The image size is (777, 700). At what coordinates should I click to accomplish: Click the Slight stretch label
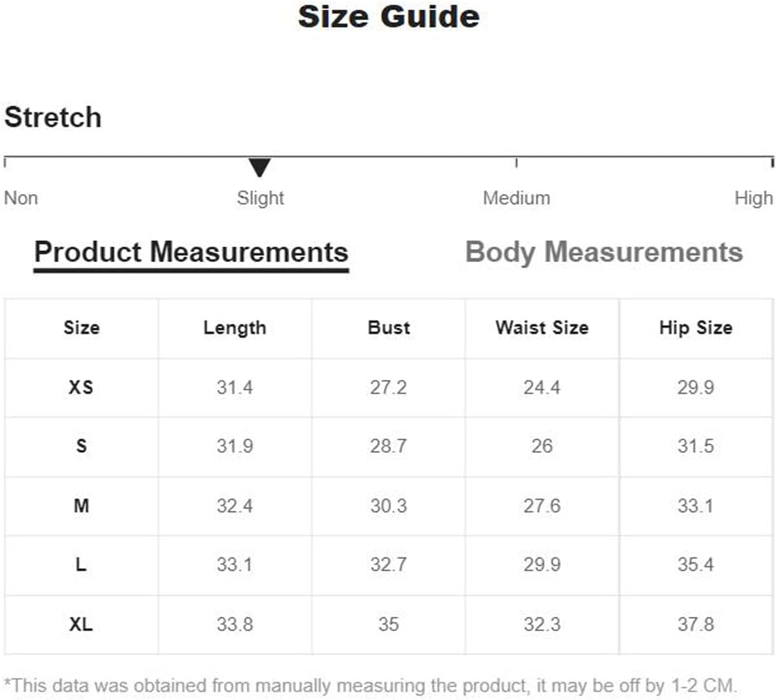click(260, 198)
